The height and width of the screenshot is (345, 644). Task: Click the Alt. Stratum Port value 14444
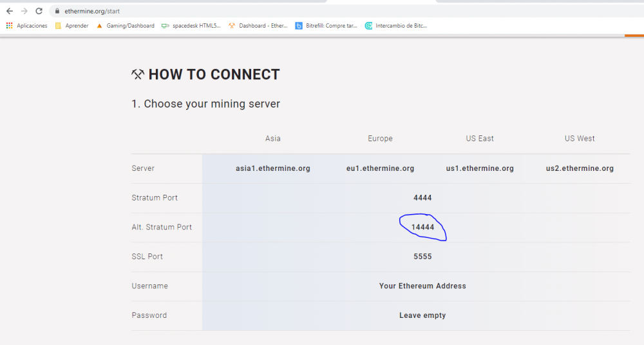coord(422,227)
